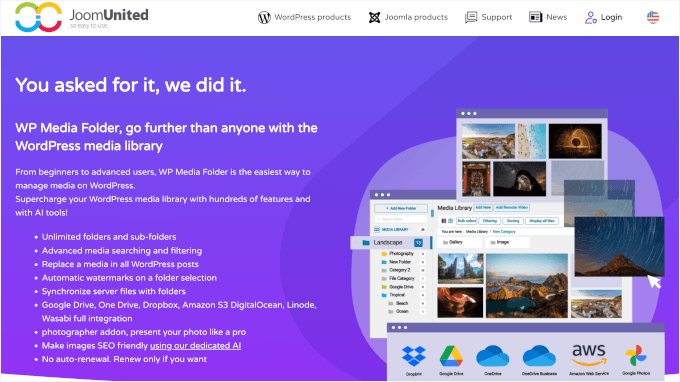Open the Filtering dropdown

[x=490, y=221]
